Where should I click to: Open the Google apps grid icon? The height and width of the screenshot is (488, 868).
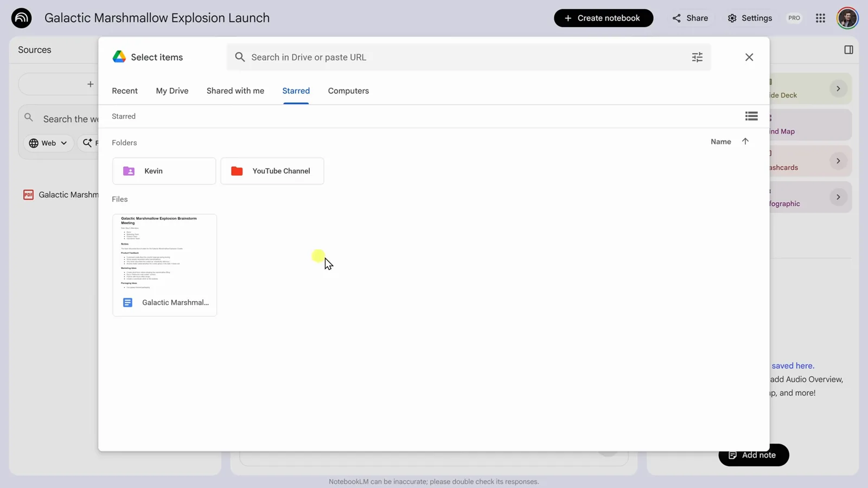820,18
